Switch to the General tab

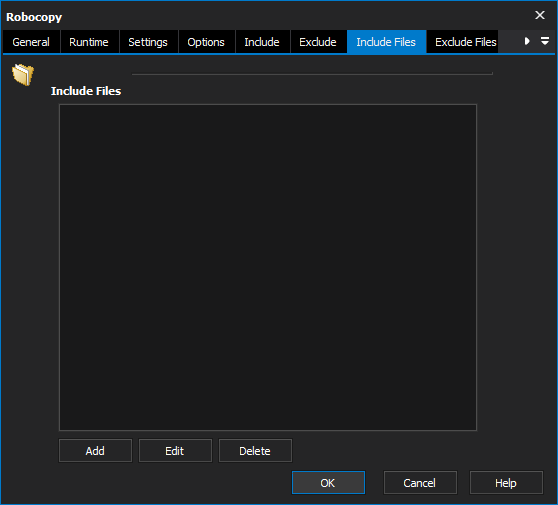click(x=31, y=42)
